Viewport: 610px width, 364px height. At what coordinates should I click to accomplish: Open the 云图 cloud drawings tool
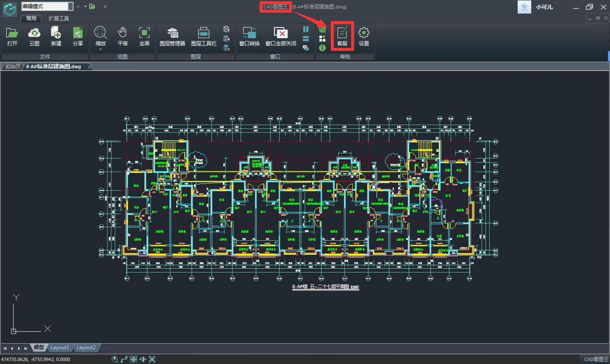(x=34, y=37)
